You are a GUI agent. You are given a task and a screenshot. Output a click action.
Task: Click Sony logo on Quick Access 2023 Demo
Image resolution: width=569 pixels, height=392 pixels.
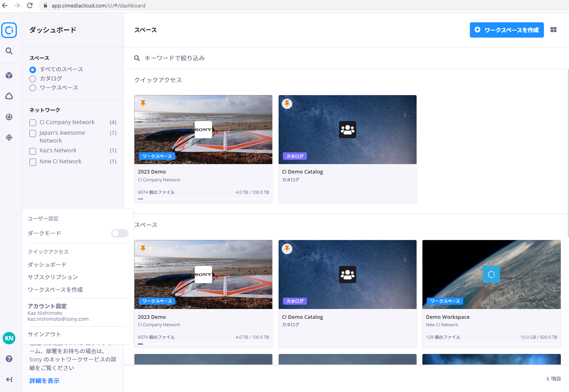click(203, 130)
